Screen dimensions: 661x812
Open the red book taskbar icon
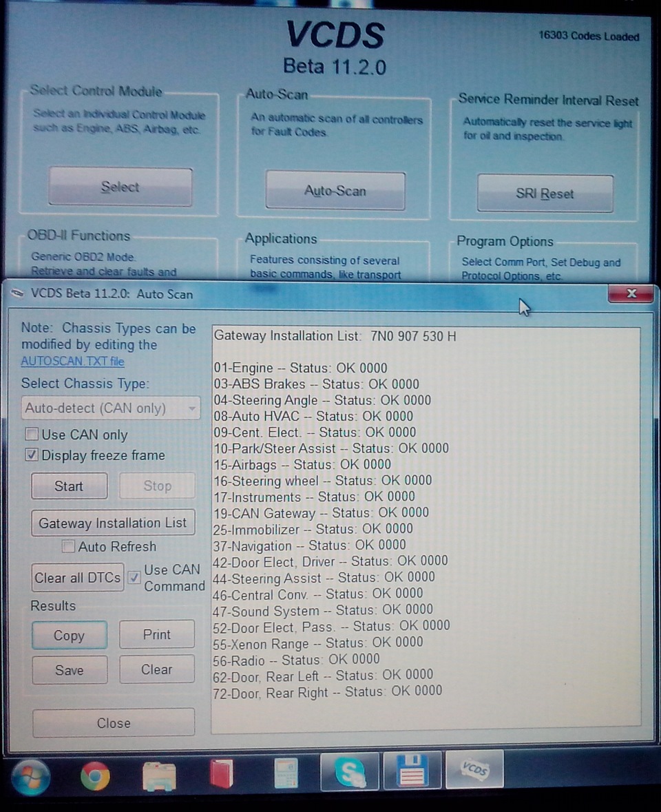click(x=222, y=773)
